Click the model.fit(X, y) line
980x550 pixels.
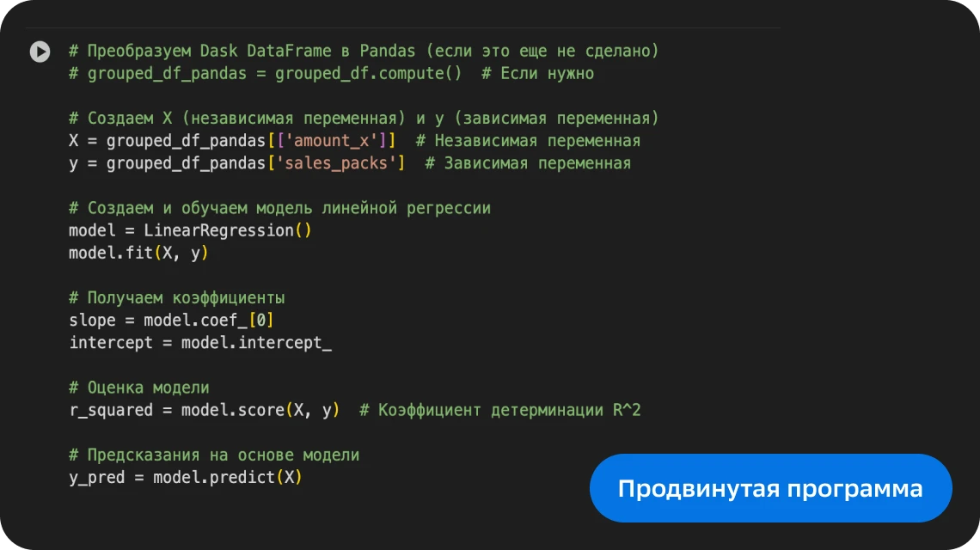[x=139, y=253]
